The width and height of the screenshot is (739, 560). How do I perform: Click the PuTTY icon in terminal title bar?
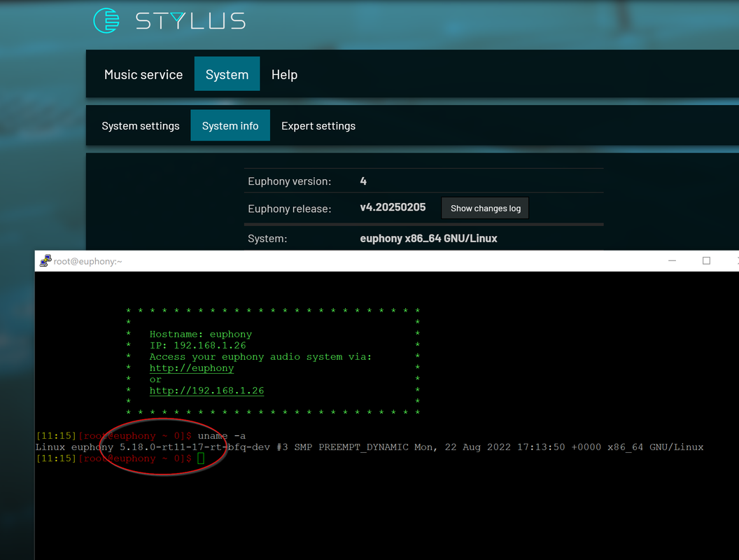click(45, 260)
